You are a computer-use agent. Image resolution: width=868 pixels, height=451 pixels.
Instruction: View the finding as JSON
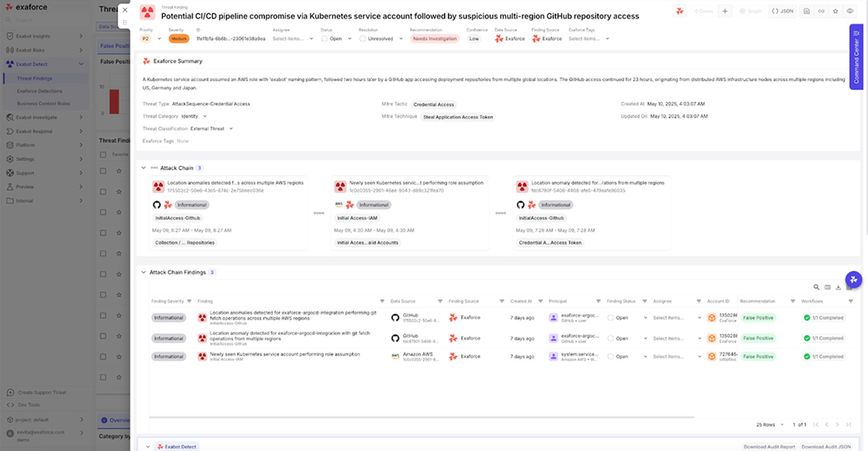coord(783,11)
